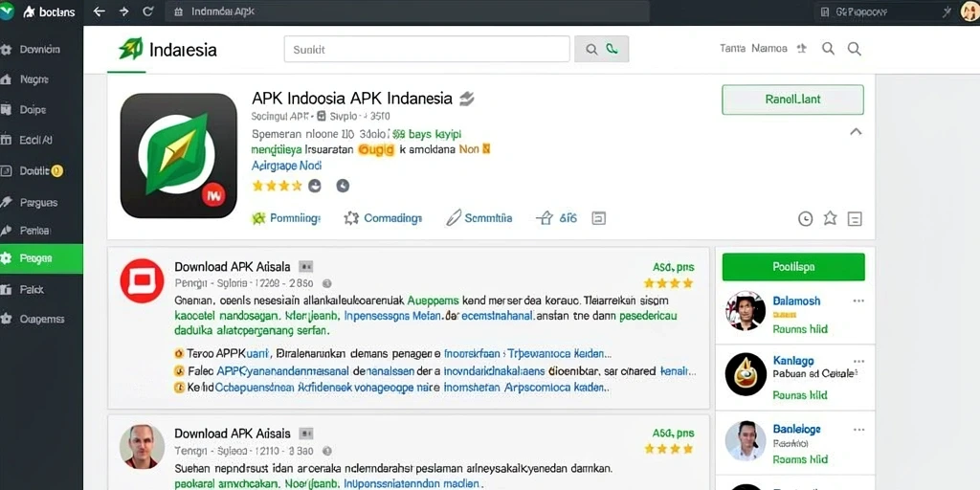980x490 pixels.
Task: Open the Banleloge profile
Action: pyautogui.click(x=796, y=429)
